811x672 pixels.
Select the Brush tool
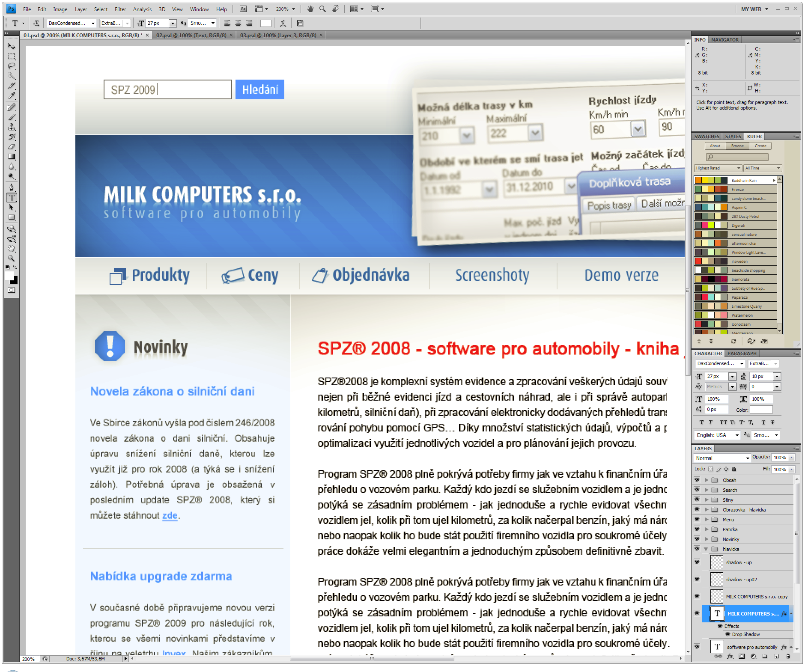point(12,117)
